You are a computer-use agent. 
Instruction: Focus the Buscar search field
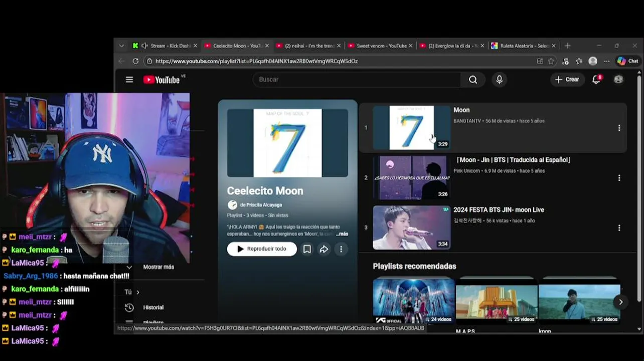[x=357, y=80]
